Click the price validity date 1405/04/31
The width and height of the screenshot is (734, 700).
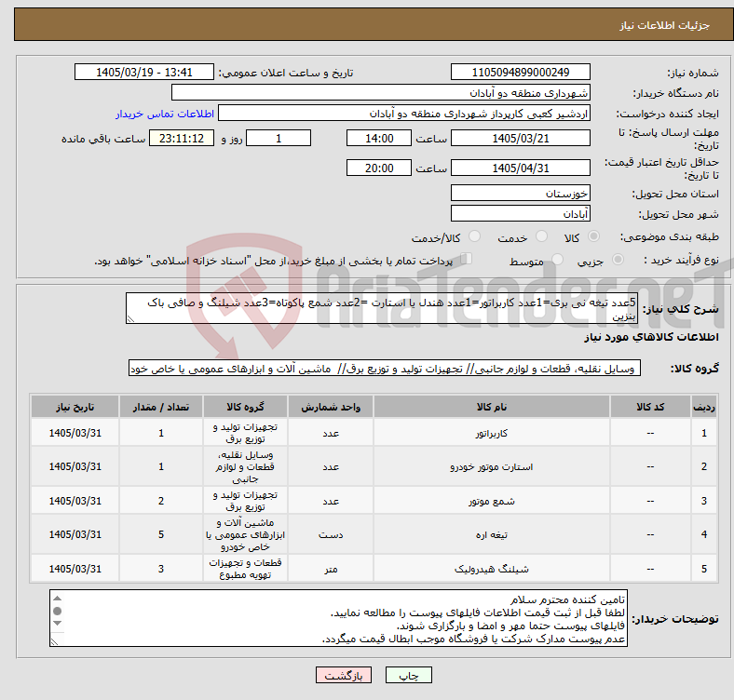[x=520, y=168]
